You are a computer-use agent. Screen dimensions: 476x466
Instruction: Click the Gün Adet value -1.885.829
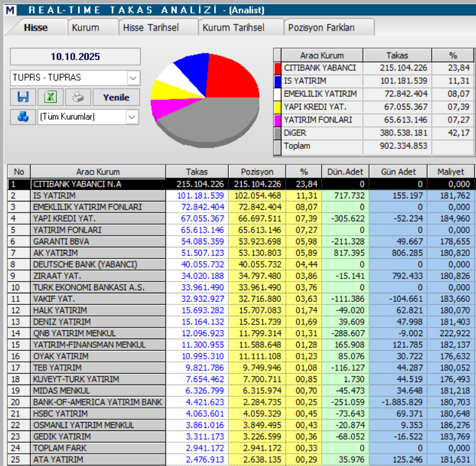(402, 402)
